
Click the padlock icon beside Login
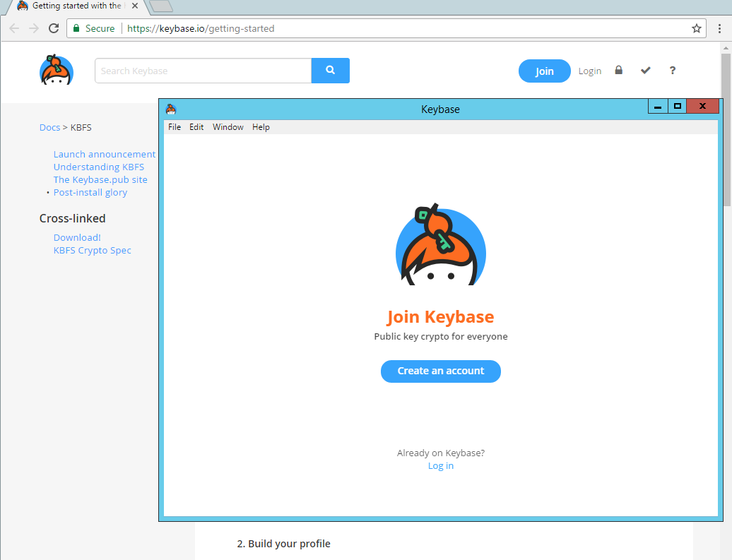[618, 70]
